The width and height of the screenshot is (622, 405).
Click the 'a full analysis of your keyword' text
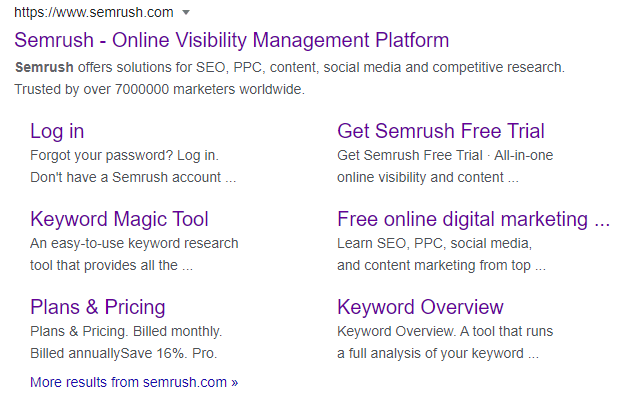coord(430,353)
